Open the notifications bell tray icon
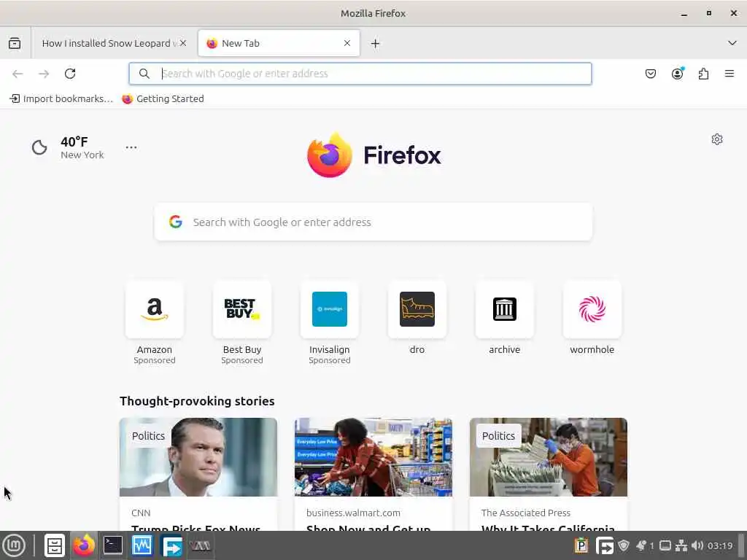The width and height of the screenshot is (747, 560). [x=640, y=545]
